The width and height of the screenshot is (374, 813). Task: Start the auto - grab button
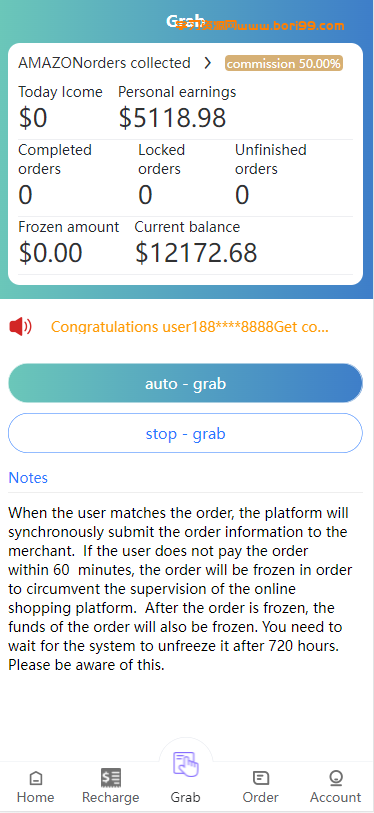pyautogui.click(x=186, y=383)
